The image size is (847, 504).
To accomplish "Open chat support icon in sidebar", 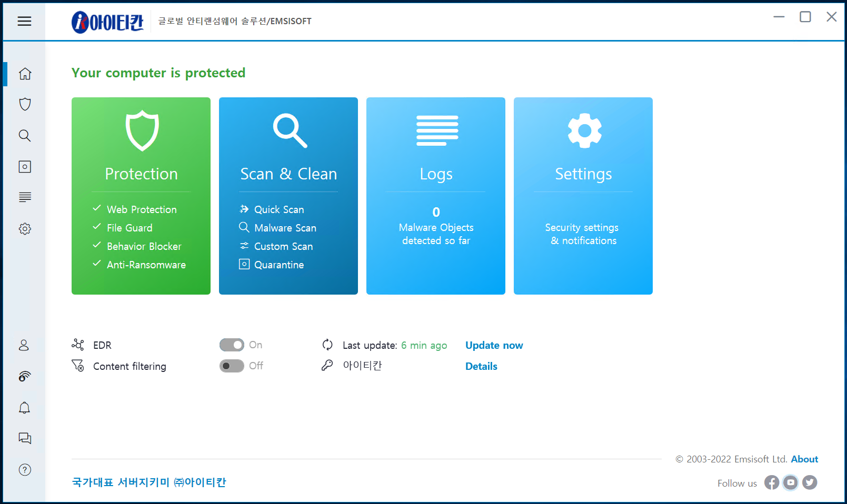I will pyautogui.click(x=25, y=438).
